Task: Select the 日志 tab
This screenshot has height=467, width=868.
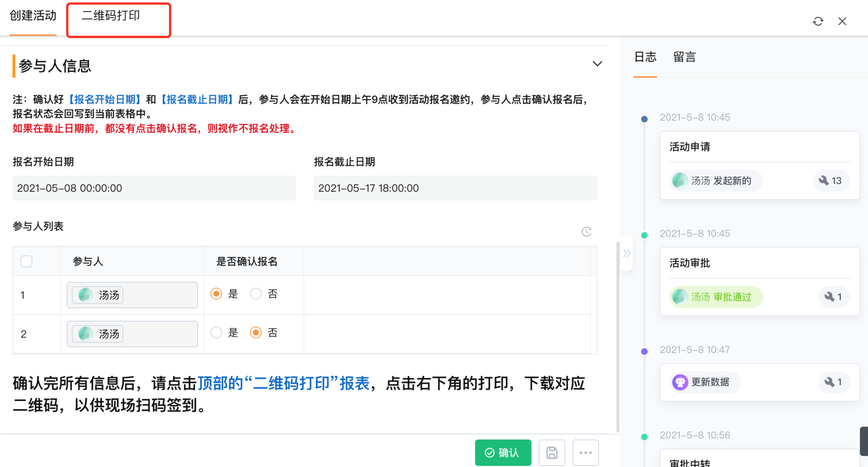Action: point(645,57)
